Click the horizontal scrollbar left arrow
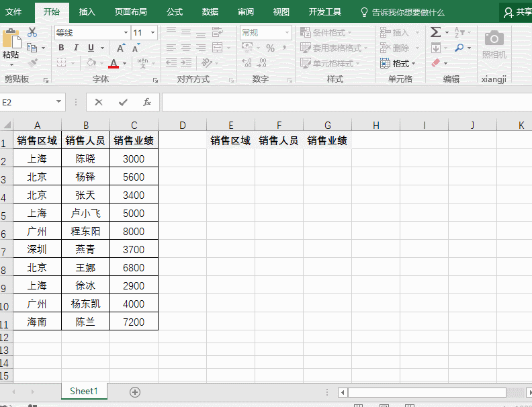The image size is (532, 407). coord(343,392)
